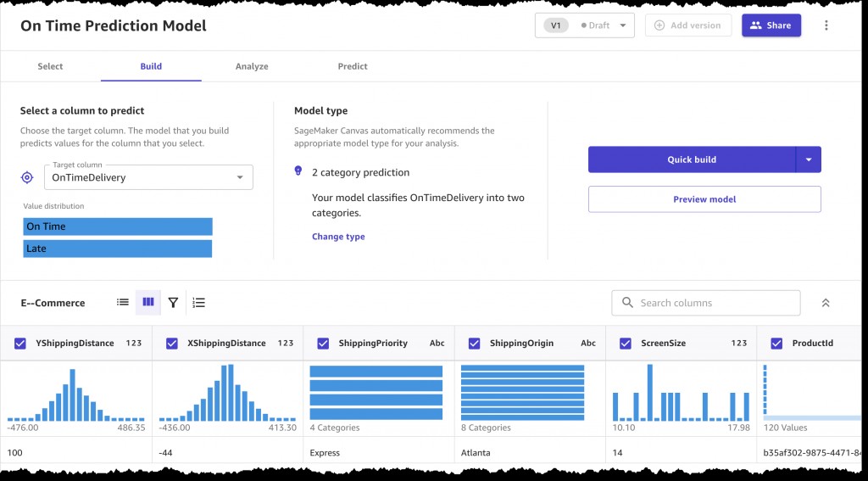Click the Quick build button
This screenshot has height=481, width=868.
[x=692, y=159]
